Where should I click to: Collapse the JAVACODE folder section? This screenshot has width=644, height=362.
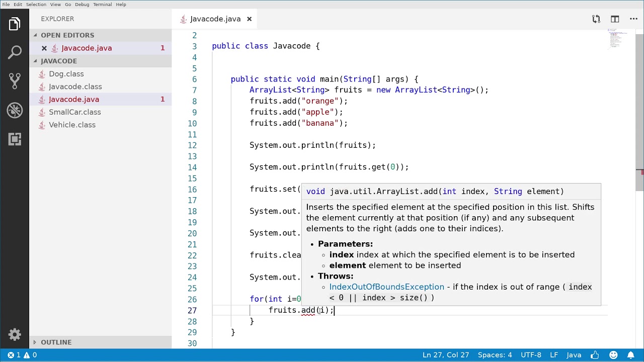(x=101, y=61)
